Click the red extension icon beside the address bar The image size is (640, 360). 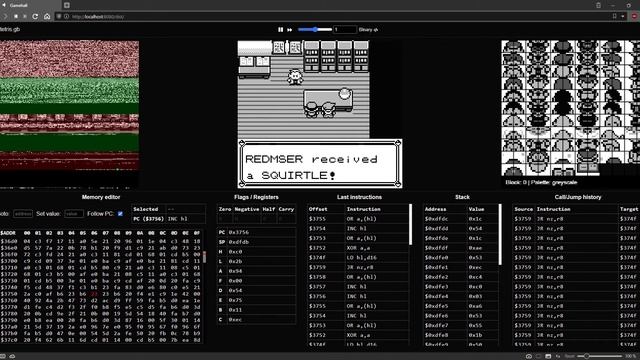634,16
